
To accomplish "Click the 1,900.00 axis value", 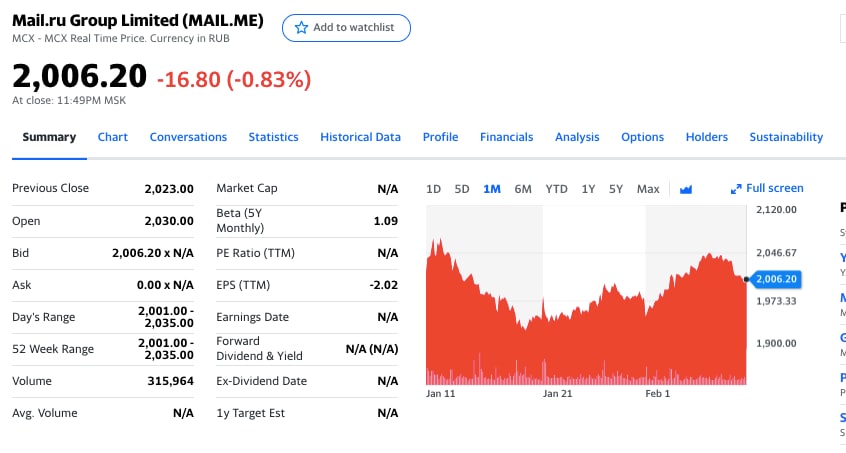I will pyautogui.click(x=776, y=344).
